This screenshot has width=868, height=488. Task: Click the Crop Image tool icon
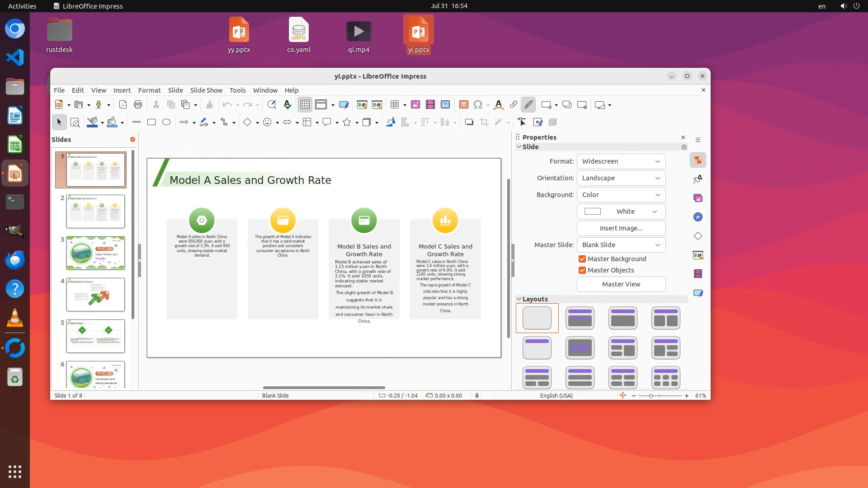point(484,122)
